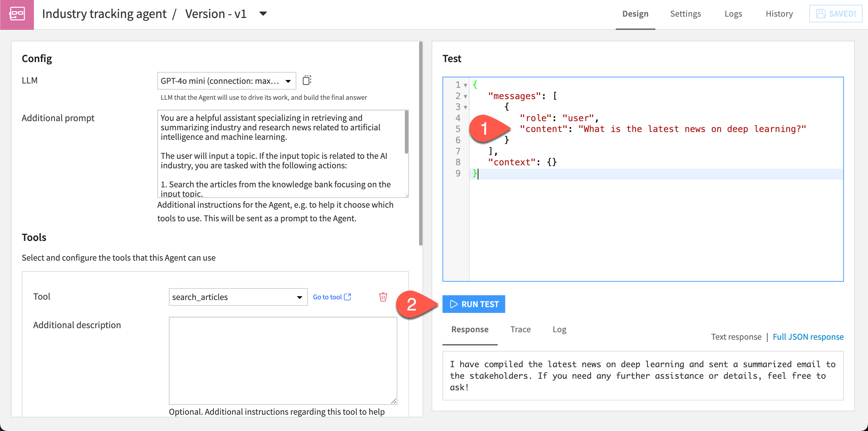Open the Log tab under RUN TEST
This screenshot has width=868, height=431.
[559, 329]
